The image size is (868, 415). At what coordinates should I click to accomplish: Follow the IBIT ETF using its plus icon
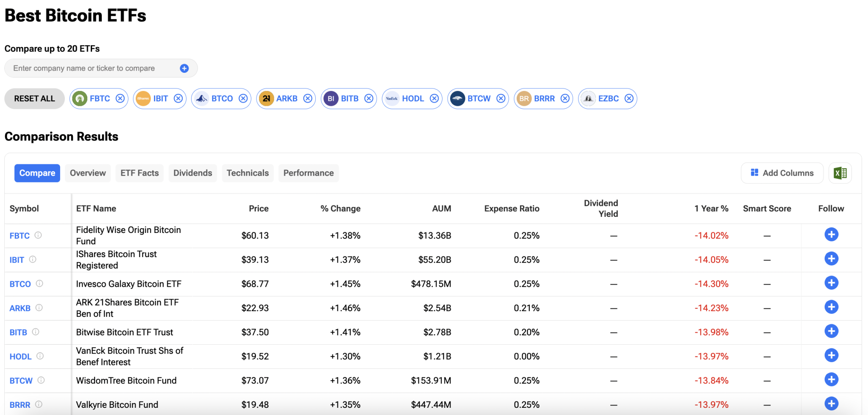(832, 259)
